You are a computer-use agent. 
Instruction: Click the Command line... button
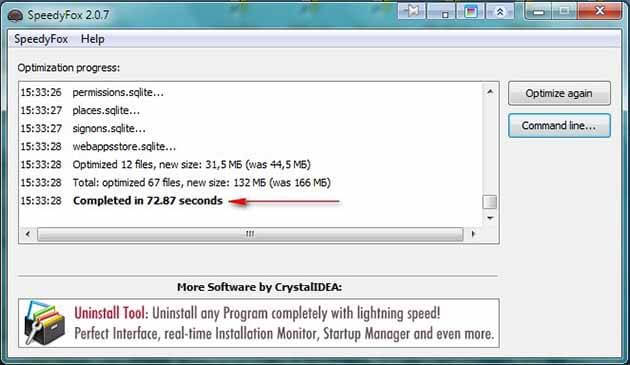pos(559,125)
